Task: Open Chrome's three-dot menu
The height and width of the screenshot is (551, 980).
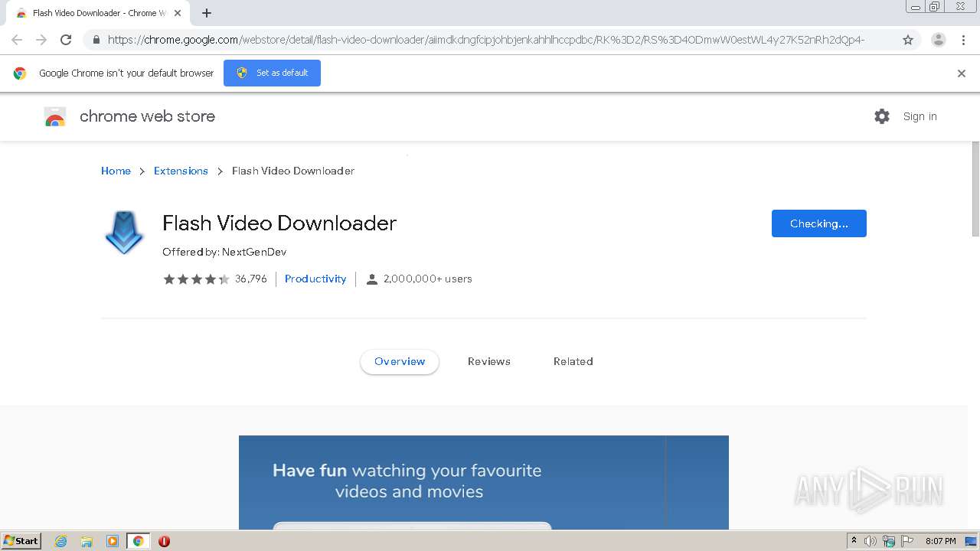Action: pos(963,40)
